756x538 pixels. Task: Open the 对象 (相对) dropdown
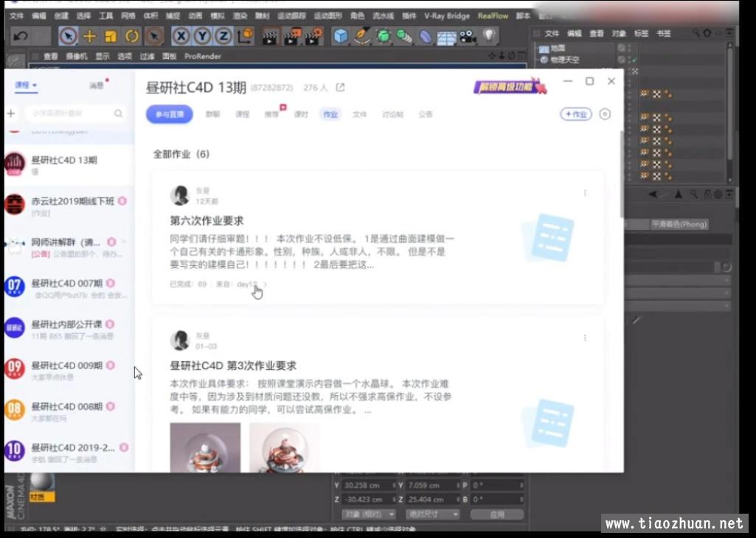coord(368,514)
